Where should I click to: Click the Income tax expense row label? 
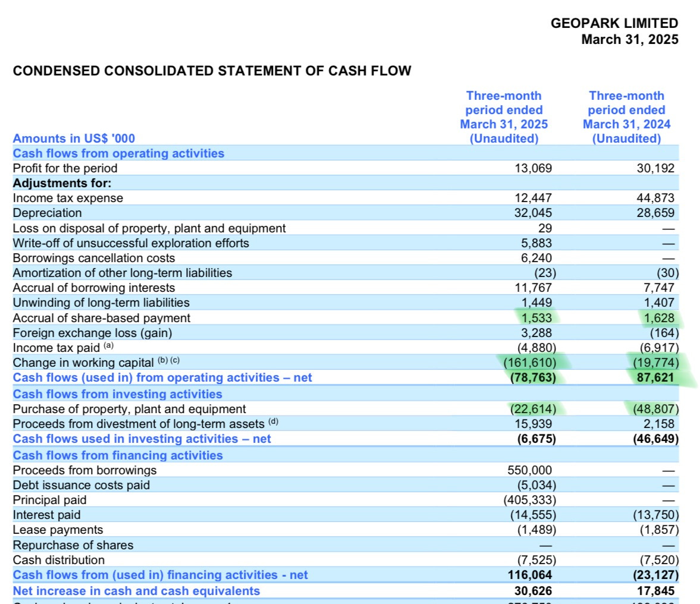(68, 198)
